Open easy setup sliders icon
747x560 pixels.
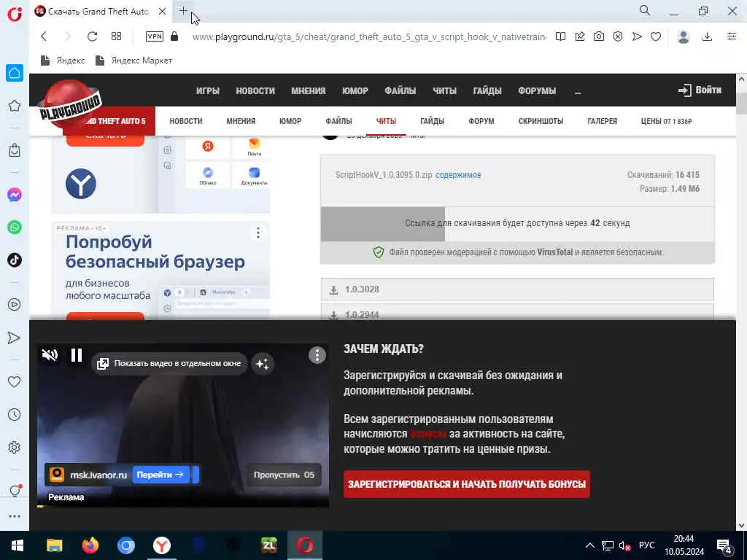732,36
